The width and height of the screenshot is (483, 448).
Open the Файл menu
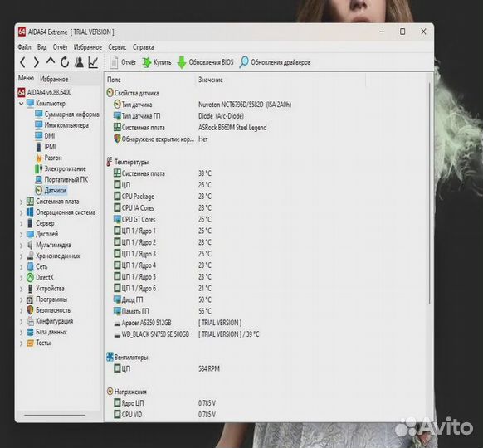[x=24, y=47]
